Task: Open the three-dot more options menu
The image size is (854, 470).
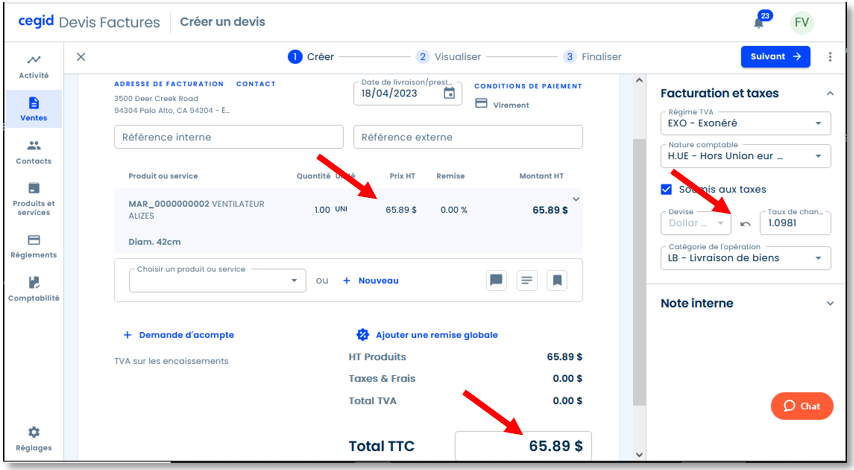Action: click(x=829, y=57)
